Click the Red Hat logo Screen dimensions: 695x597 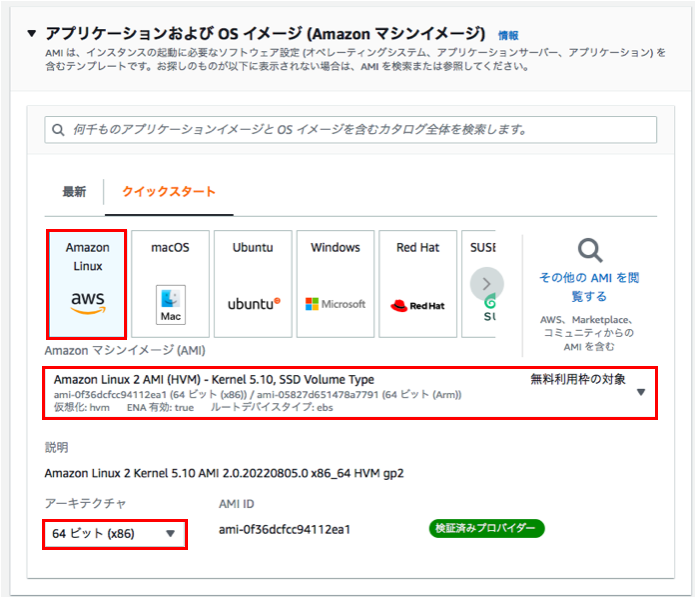417,305
